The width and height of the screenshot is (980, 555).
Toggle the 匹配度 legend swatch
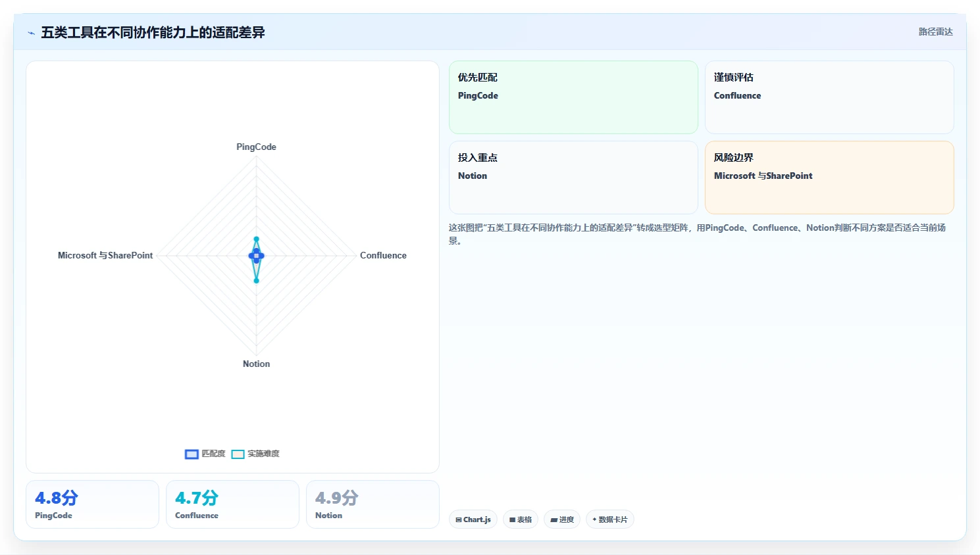click(x=192, y=454)
